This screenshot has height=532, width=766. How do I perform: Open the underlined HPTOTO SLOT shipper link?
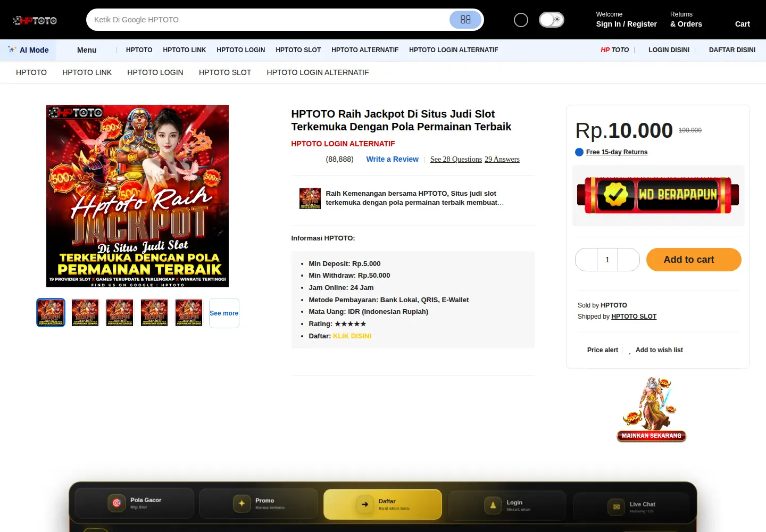coord(634,317)
